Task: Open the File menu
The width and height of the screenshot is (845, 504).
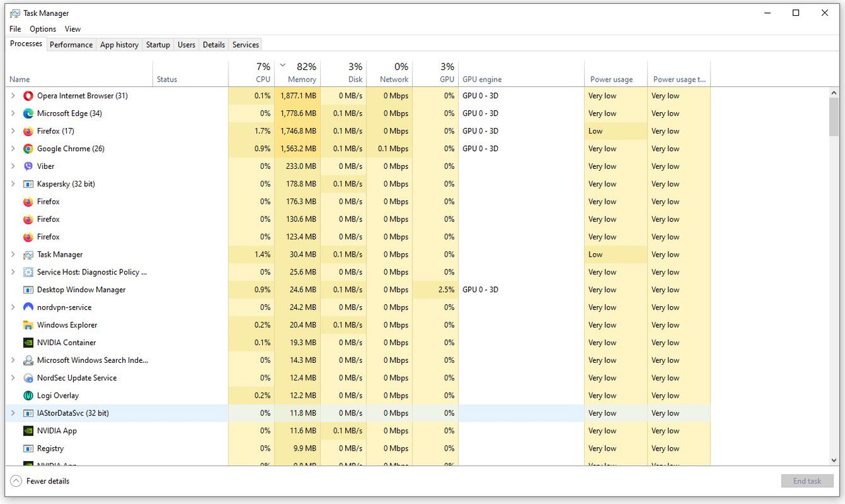Action: pos(15,29)
